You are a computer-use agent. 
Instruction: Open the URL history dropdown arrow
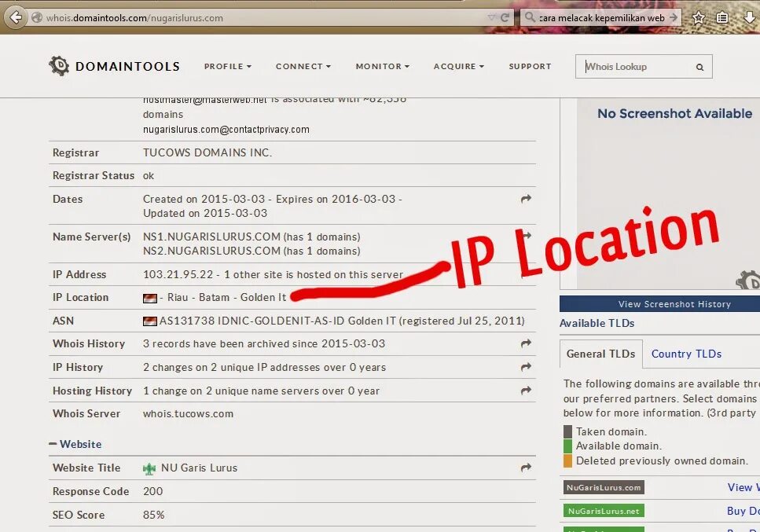click(x=491, y=18)
